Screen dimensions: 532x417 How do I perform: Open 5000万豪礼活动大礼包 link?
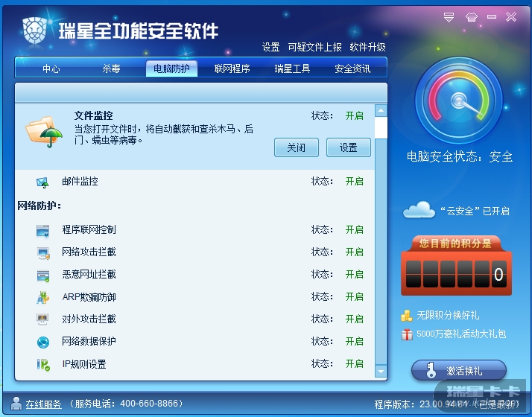click(x=461, y=334)
